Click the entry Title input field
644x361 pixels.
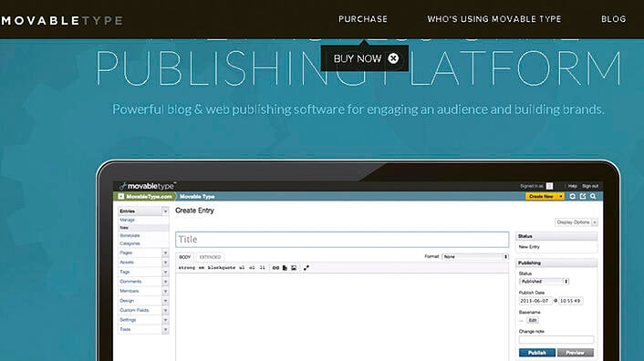pos(342,240)
